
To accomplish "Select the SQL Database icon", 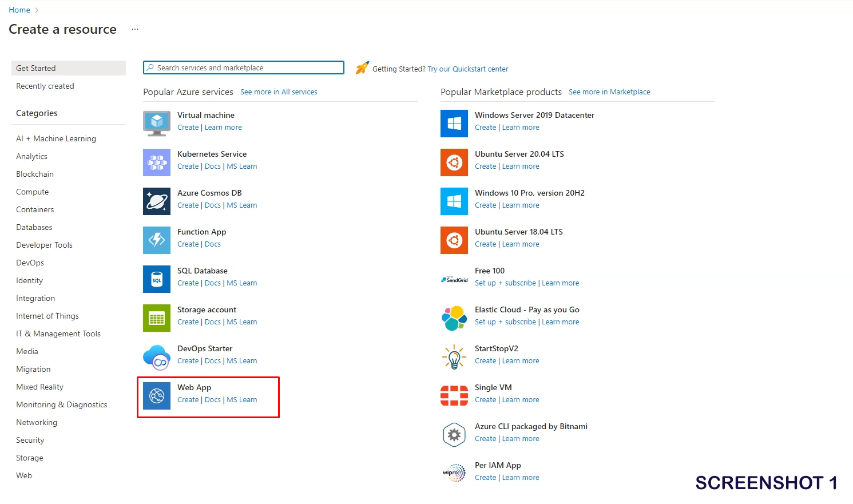I will coord(156,279).
